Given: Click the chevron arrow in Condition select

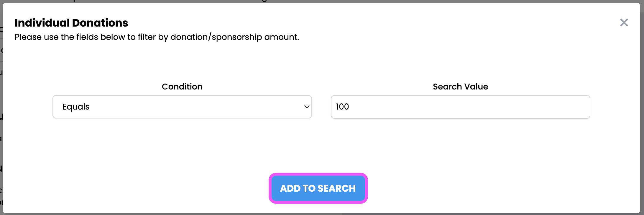Looking at the screenshot, I should (x=307, y=107).
